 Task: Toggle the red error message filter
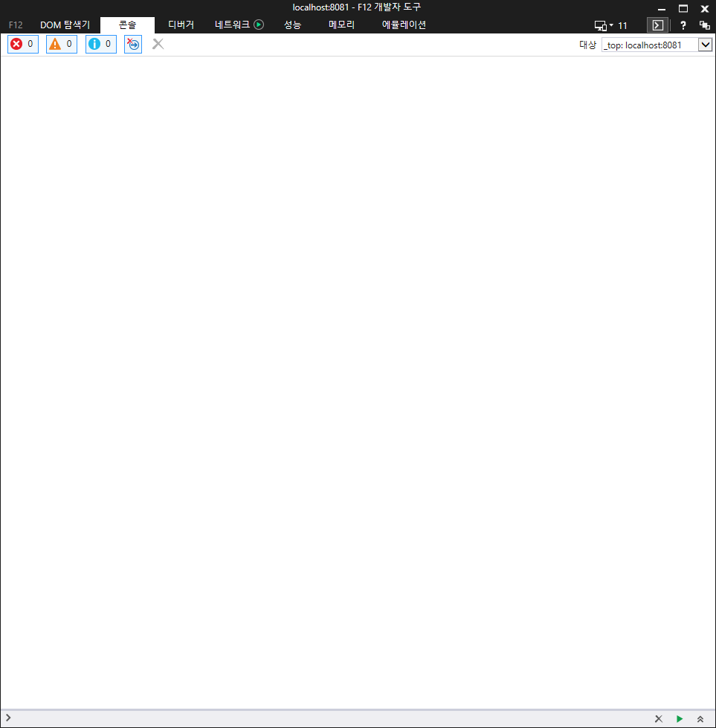click(23, 44)
